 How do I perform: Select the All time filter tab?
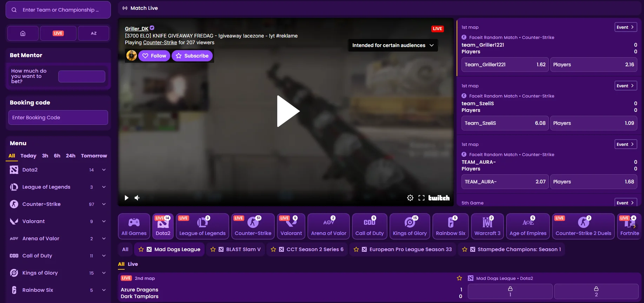12,156
